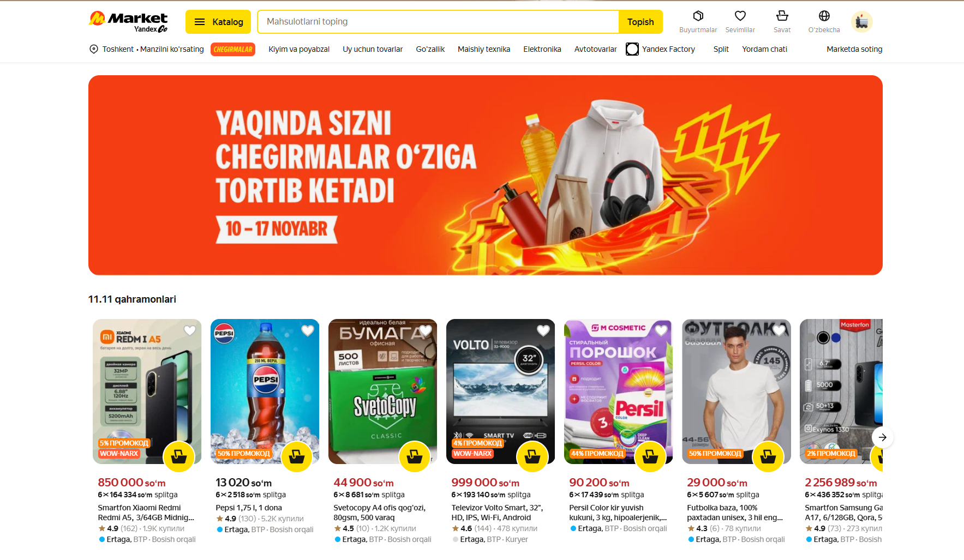Screen dimensions: 964x560
Task: Add Pepsi 1,75 l to cart
Action: [297, 456]
